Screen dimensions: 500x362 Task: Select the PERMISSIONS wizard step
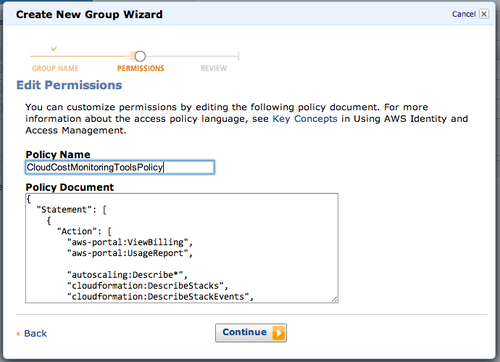click(x=141, y=68)
